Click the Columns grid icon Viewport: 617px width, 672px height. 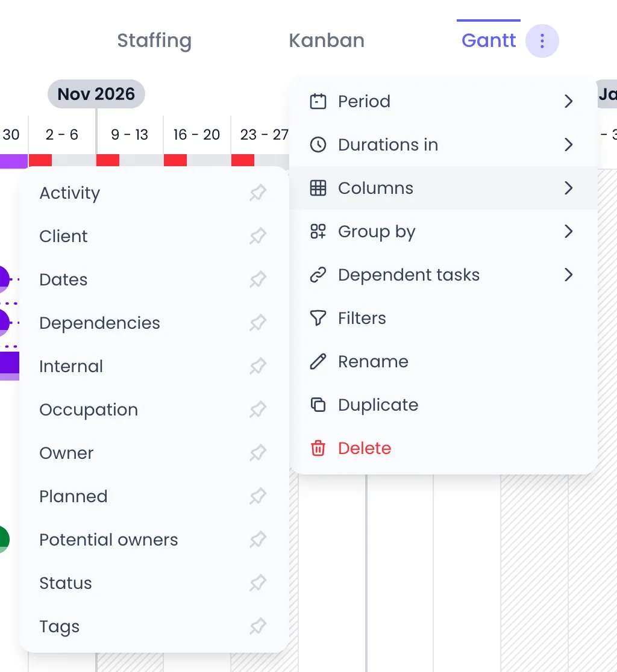(x=318, y=188)
